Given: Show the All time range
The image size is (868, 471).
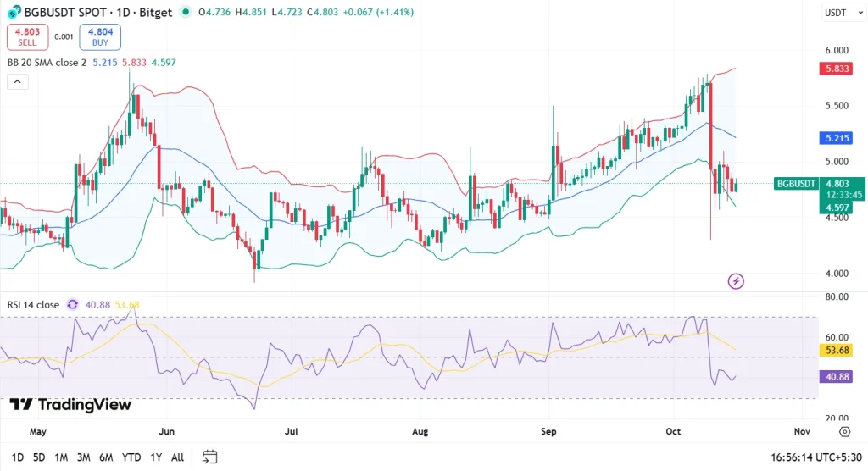Looking at the screenshot, I should pos(177,457).
